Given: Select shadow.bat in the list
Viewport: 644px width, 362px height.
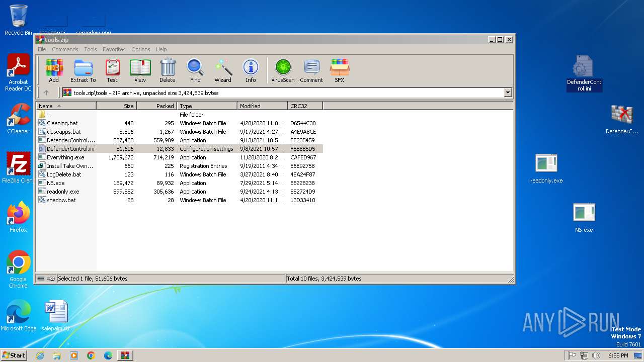Looking at the screenshot, I should click(180, 200).
